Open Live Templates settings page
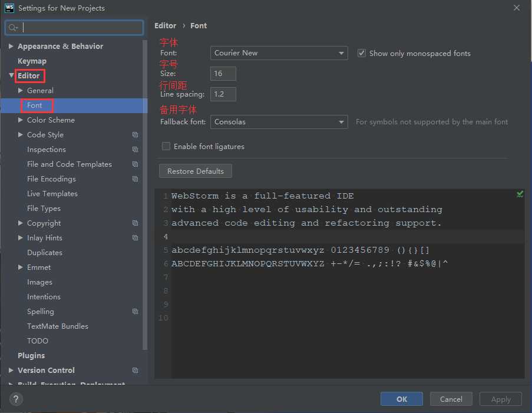The image size is (532, 413). tap(52, 194)
